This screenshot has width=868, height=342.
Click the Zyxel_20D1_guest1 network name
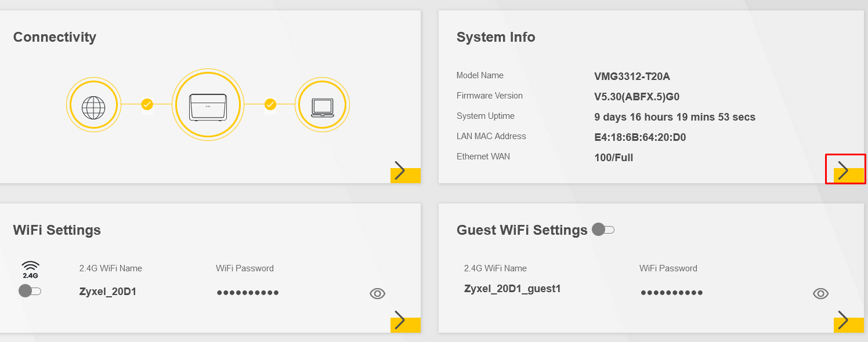[x=513, y=289]
